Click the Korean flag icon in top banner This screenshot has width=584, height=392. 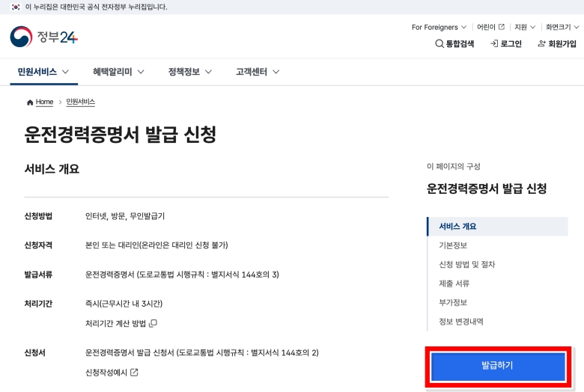pyautogui.click(x=16, y=7)
